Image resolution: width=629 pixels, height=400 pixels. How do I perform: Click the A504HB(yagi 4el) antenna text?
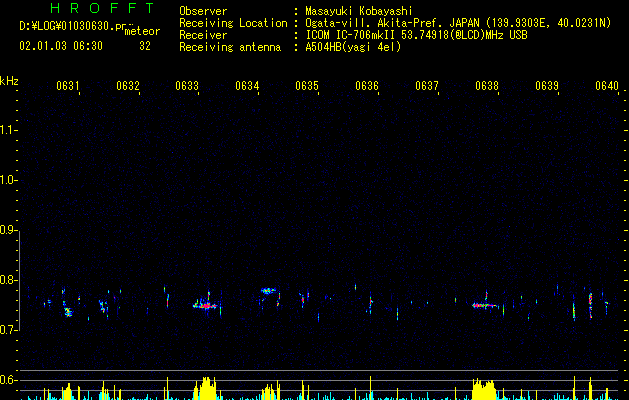[353, 47]
